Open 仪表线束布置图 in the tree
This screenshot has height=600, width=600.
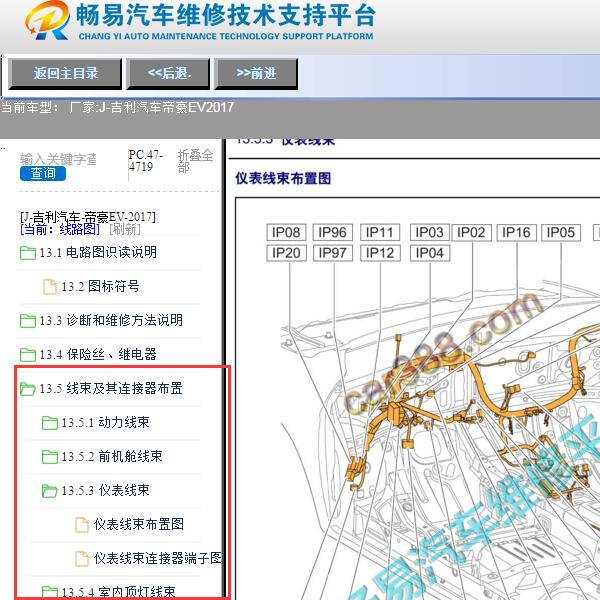139,524
